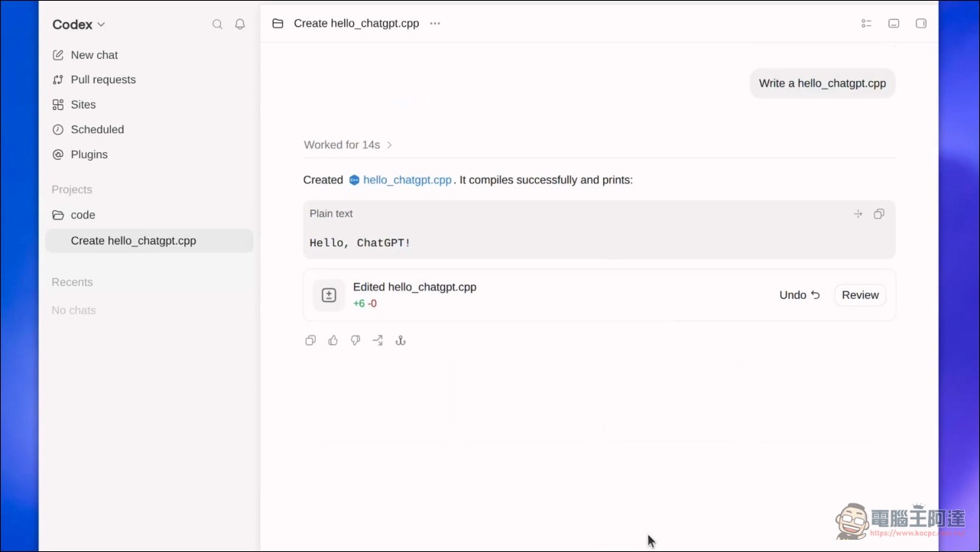Expand the Worked for 14s details
Viewport: 980px width, 552px height.
point(348,144)
